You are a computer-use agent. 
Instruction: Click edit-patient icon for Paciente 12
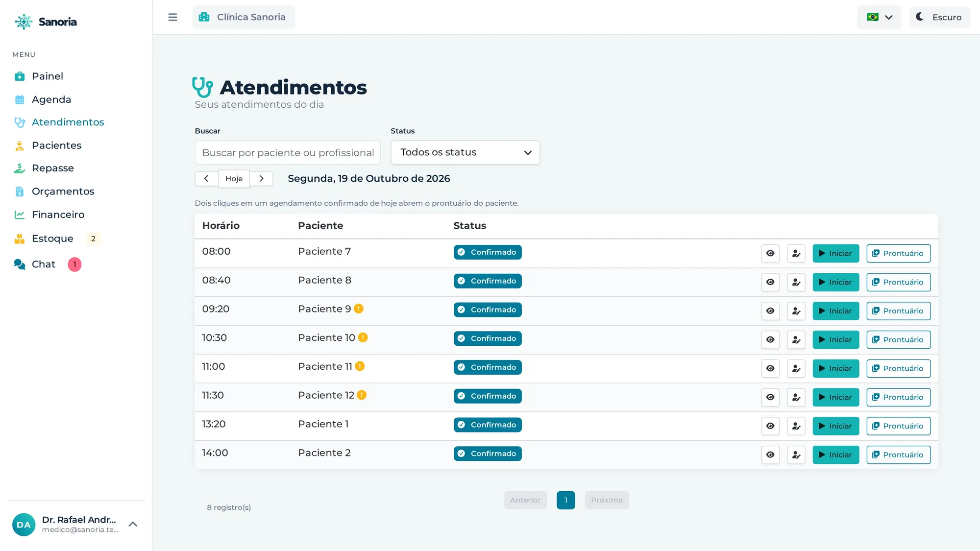tap(796, 397)
